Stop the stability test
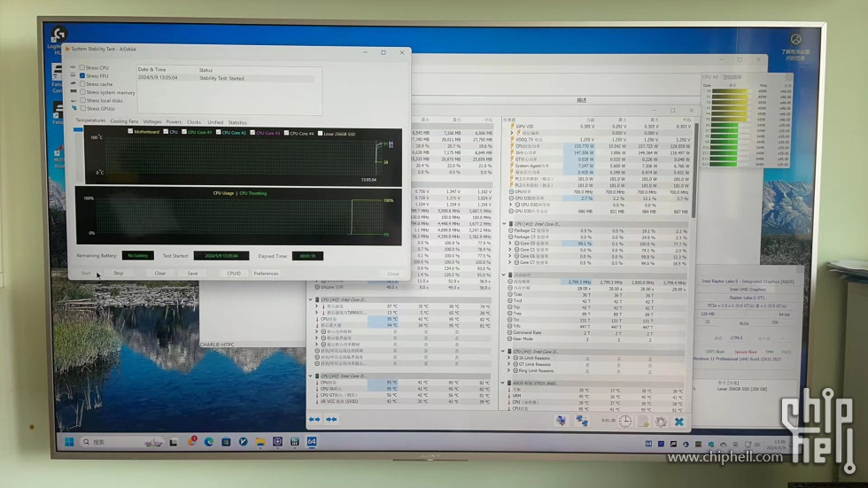The image size is (868, 488). (x=119, y=274)
